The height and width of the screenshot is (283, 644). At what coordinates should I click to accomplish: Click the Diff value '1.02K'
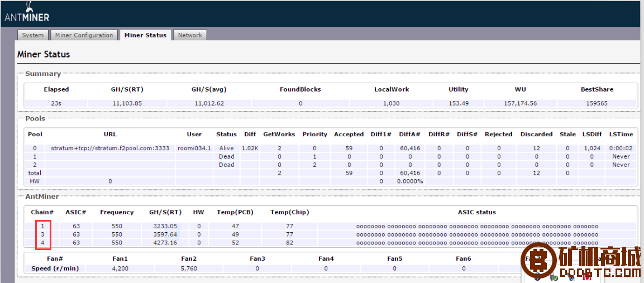click(250, 148)
